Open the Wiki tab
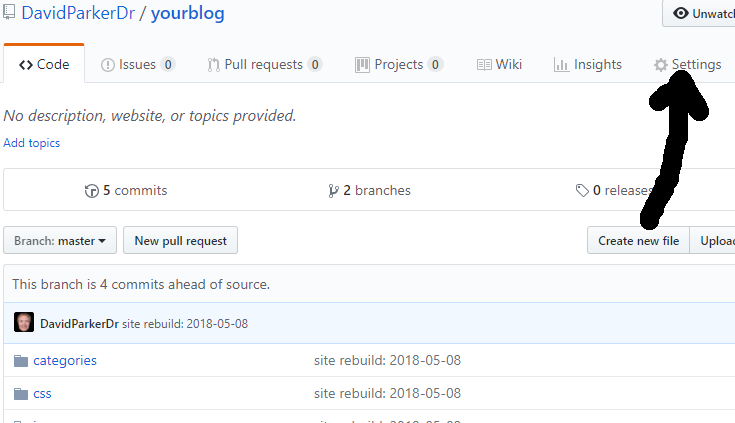This screenshot has height=423, width=735. (499, 64)
